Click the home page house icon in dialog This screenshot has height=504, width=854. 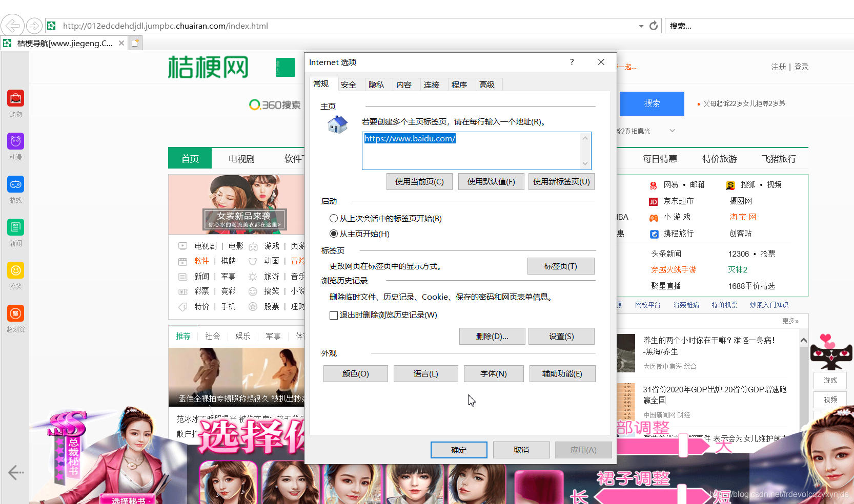coord(337,124)
